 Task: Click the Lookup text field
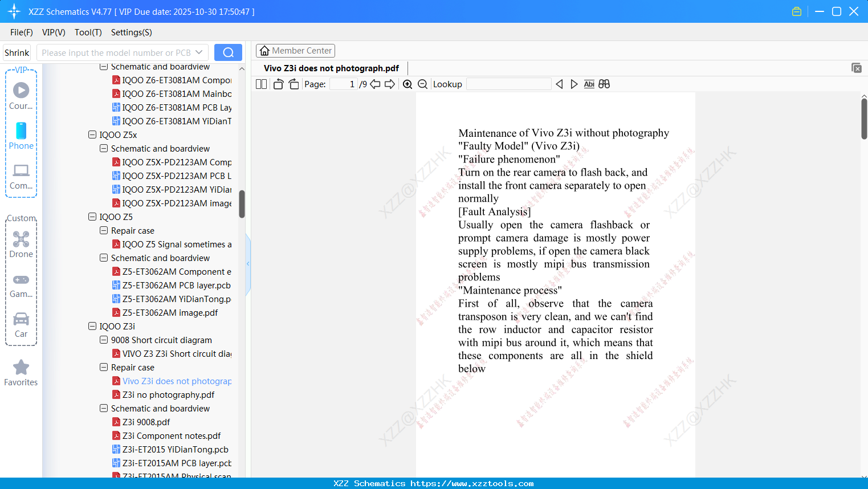[x=509, y=84]
